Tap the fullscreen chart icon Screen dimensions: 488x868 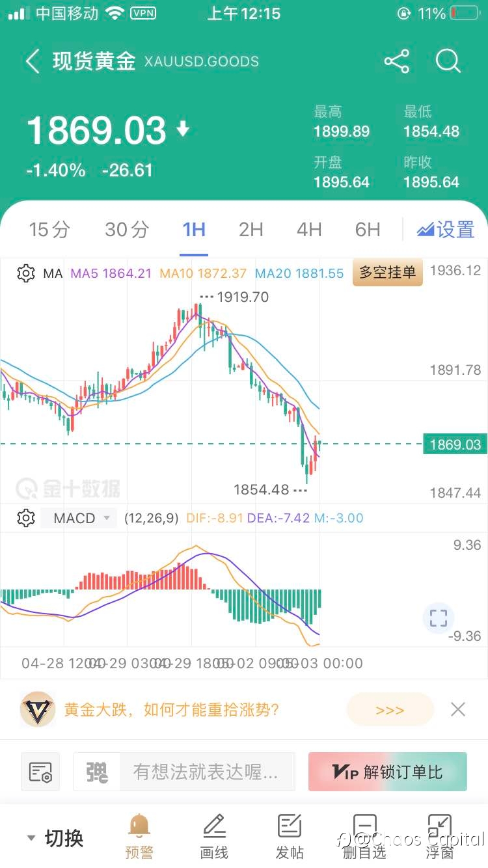coord(439,617)
